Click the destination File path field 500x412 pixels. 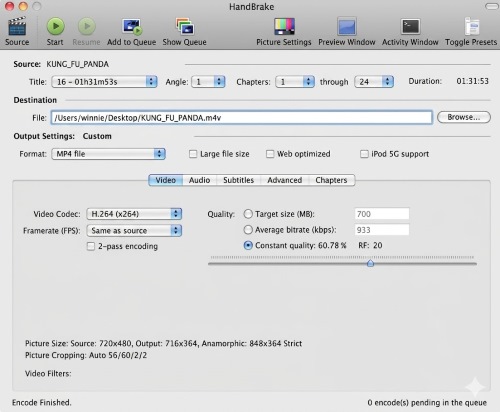pyautogui.click(x=242, y=118)
